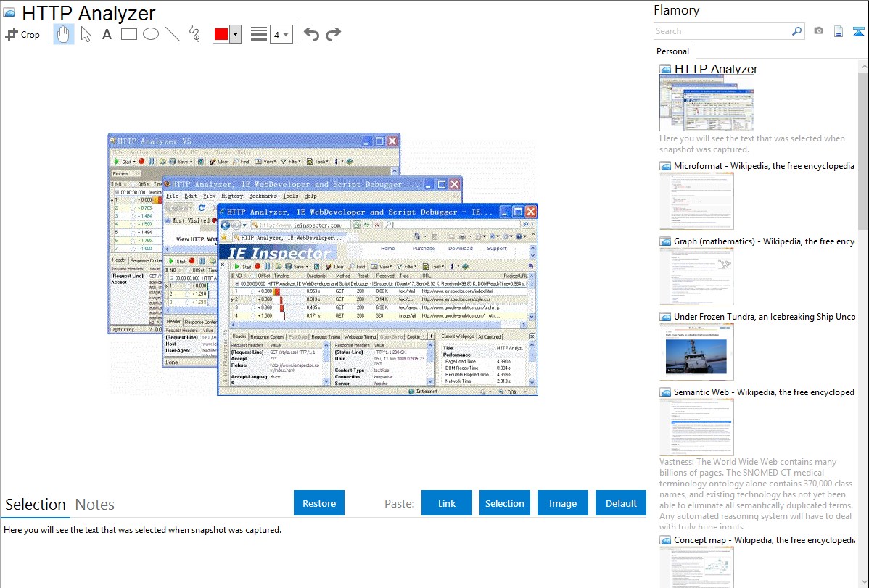Open the line thickness dropdown
869x588 pixels.
(281, 34)
